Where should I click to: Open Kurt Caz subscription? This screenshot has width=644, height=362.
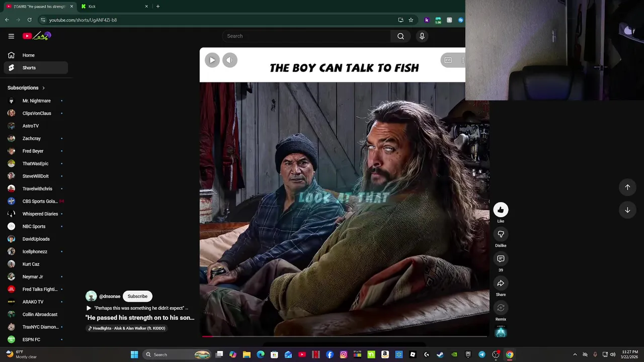tap(36, 264)
